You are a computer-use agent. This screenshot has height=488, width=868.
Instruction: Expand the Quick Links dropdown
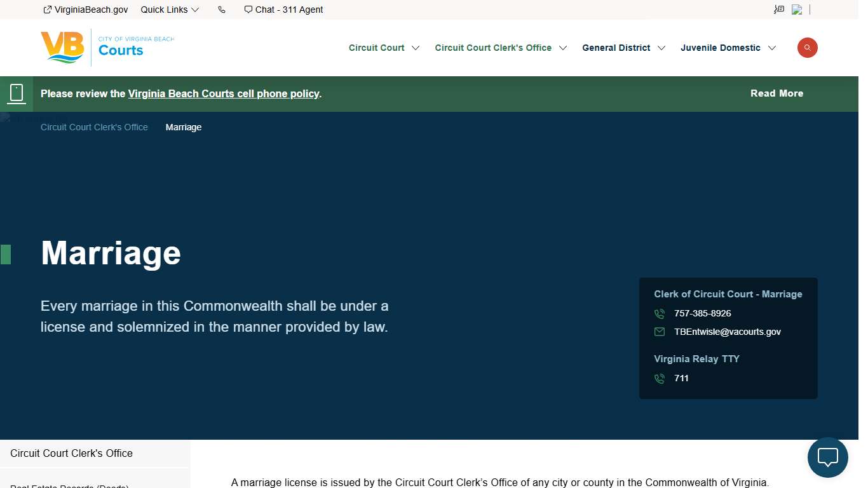pyautogui.click(x=170, y=10)
